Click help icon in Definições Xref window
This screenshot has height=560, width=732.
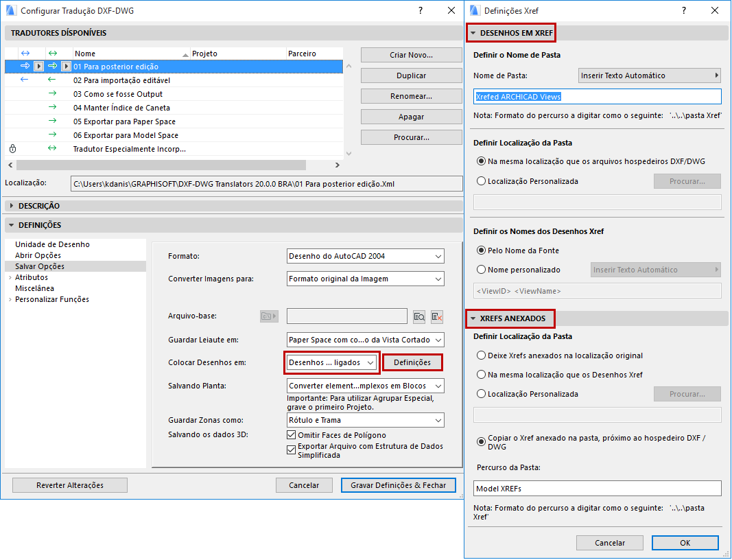coord(684,10)
